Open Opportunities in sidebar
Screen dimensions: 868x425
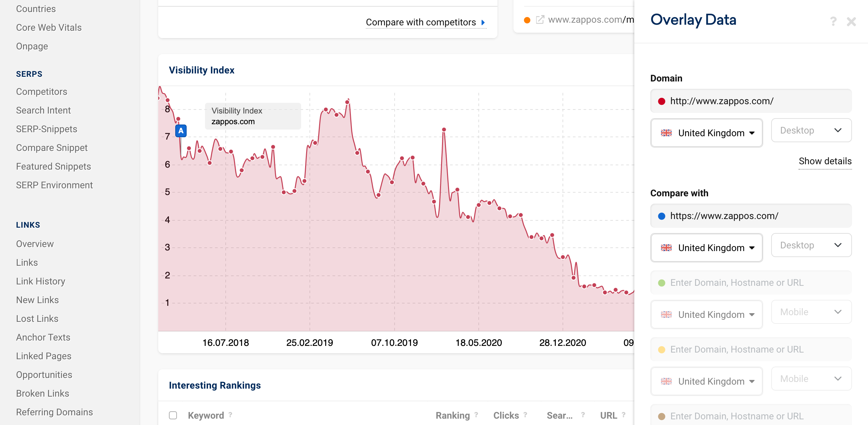pyautogui.click(x=44, y=375)
